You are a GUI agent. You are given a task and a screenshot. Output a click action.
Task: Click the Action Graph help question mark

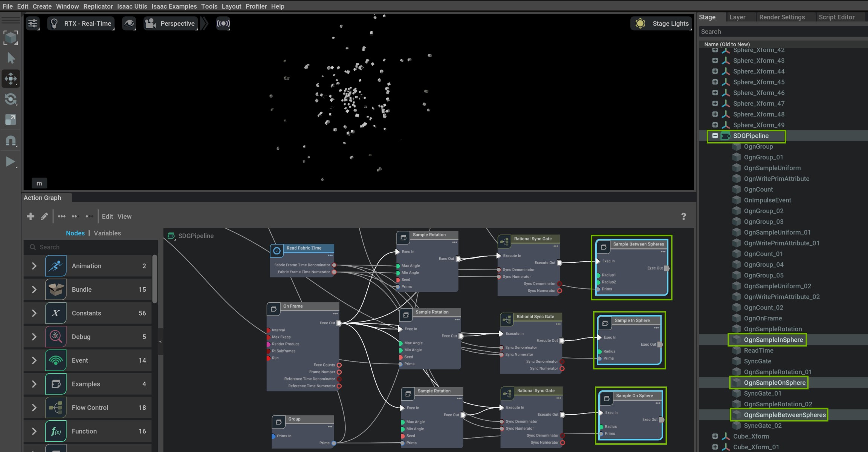pos(684,216)
